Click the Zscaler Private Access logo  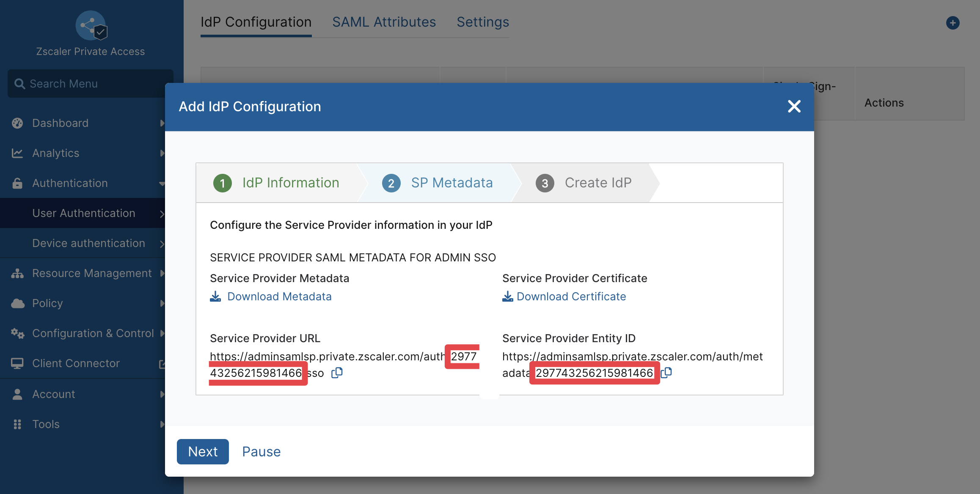91,26
